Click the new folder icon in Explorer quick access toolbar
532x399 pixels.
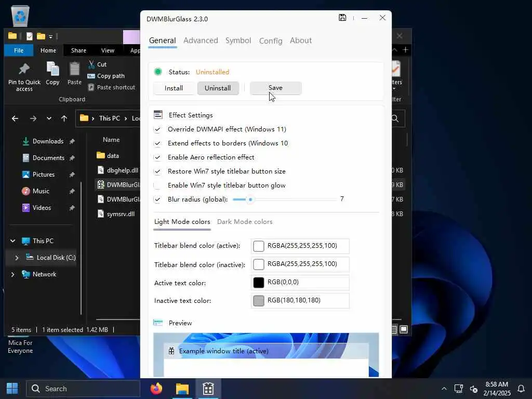41,36
